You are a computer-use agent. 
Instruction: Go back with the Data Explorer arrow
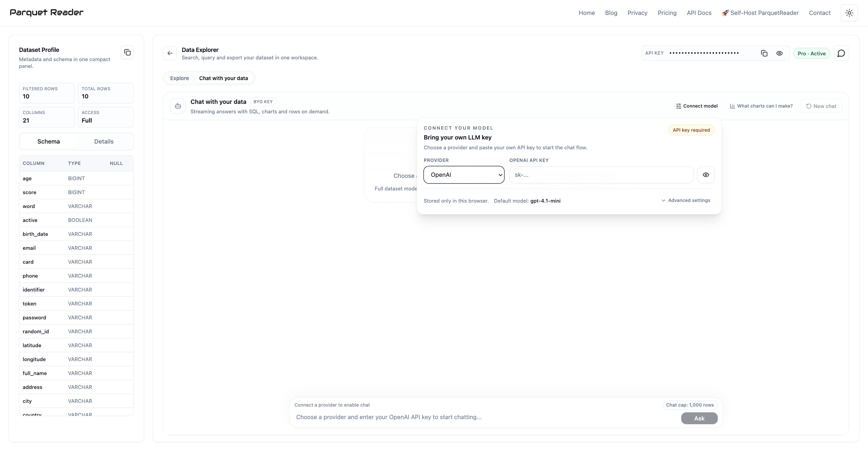170,53
